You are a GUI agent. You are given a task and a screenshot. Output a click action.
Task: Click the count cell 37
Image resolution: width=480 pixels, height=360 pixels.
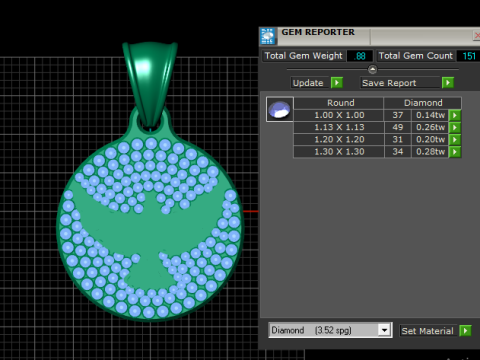398,115
